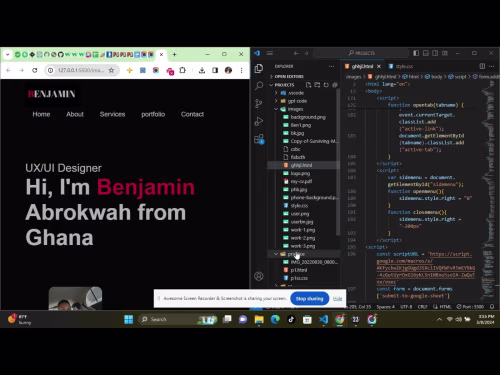This screenshot has height=375, width=500.
Task: Click the Hide link in sharing bar
Action: (x=338, y=298)
